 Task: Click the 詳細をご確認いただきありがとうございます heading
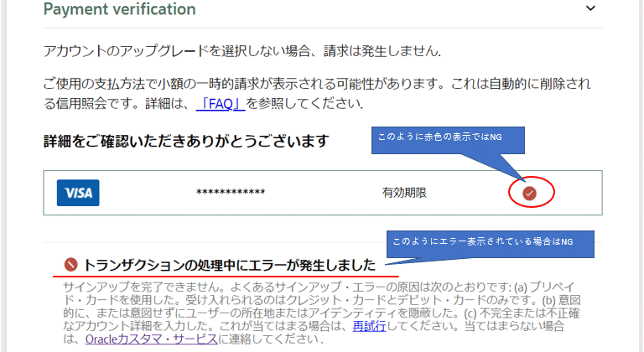coord(186,142)
